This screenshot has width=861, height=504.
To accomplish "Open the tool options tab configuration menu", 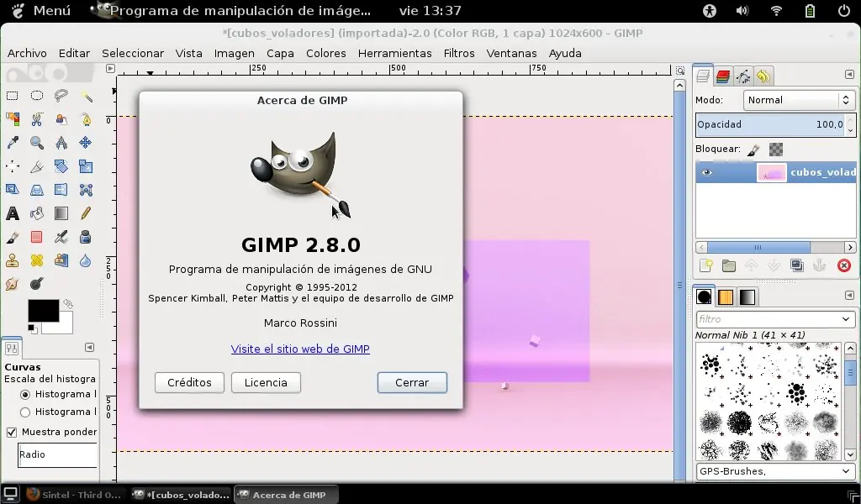I will click(89, 347).
